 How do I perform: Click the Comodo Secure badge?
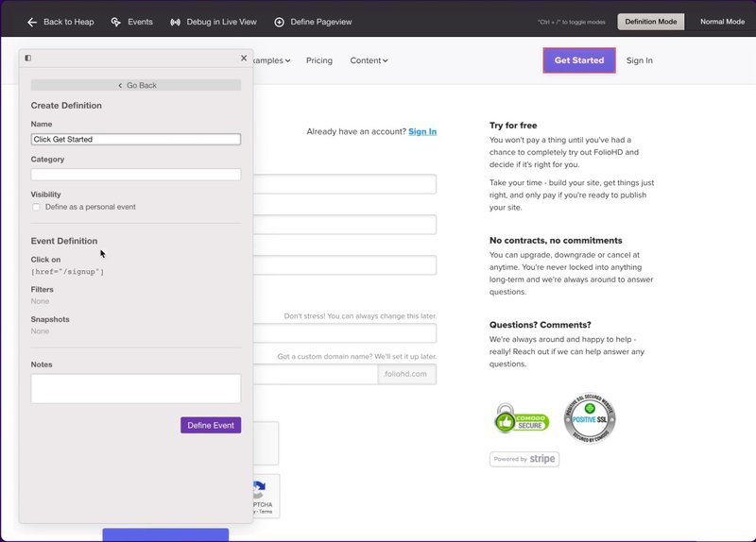pyautogui.click(x=521, y=417)
